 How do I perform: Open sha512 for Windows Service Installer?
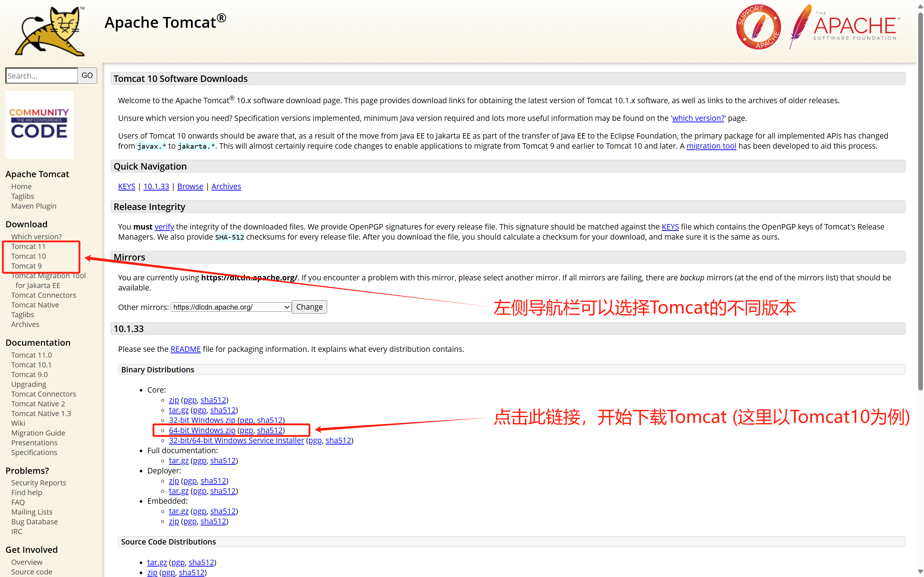(338, 440)
